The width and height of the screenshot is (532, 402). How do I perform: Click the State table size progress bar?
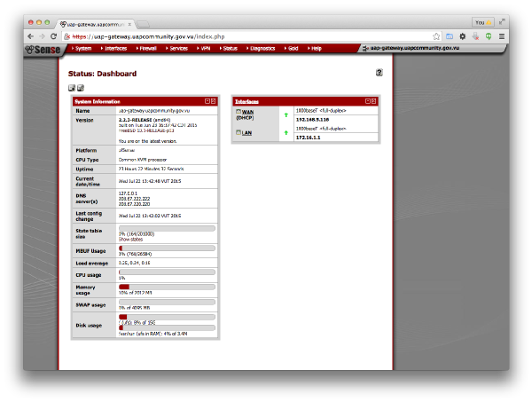(x=167, y=228)
